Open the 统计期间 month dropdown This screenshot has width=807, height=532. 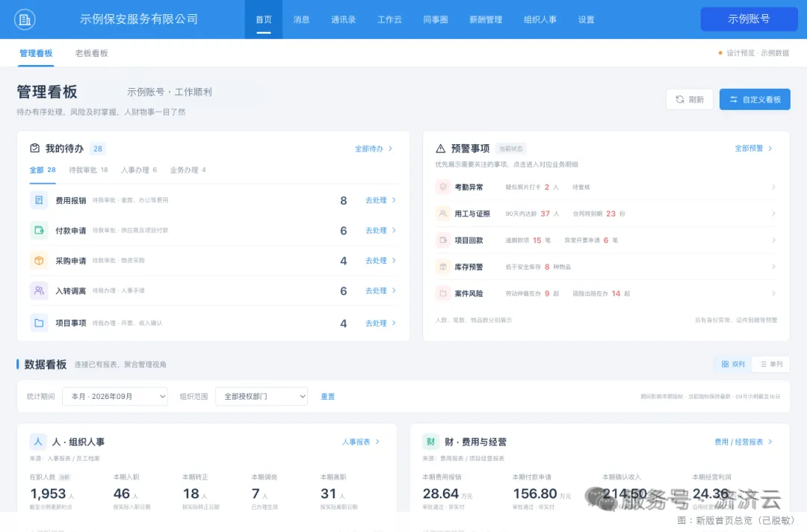pos(115,396)
